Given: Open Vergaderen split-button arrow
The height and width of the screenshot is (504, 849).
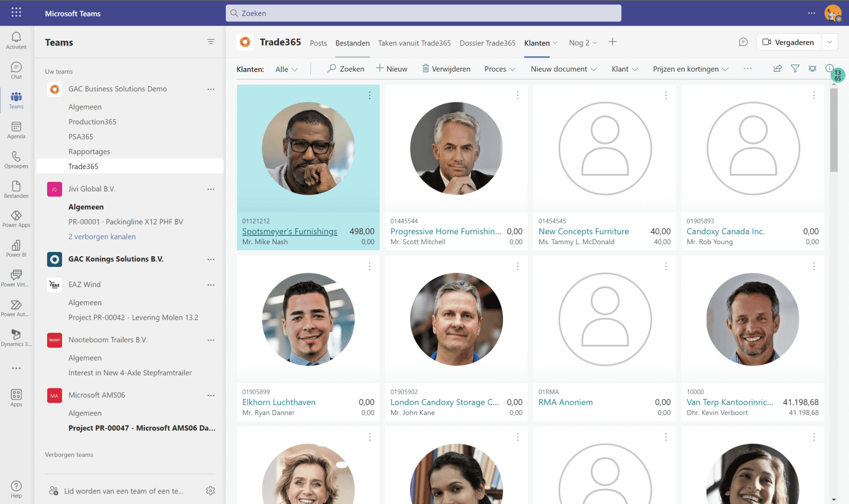Looking at the screenshot, I should 830,42.
